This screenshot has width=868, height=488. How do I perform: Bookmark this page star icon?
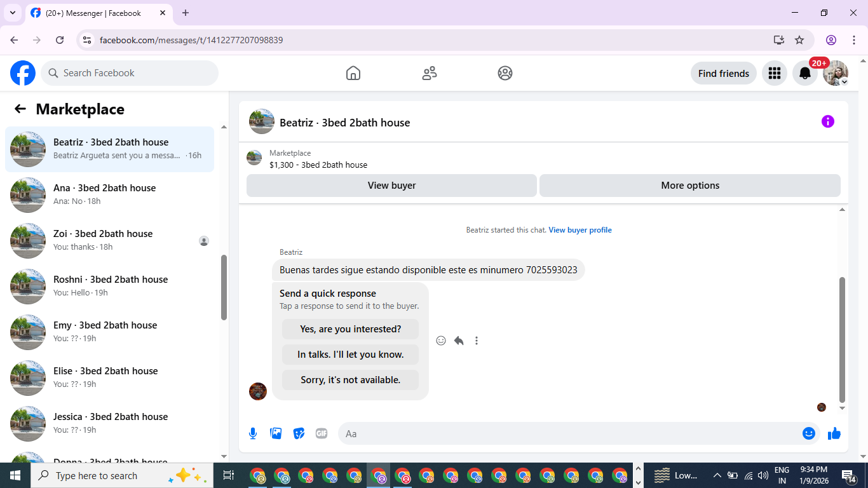(799, 40)
